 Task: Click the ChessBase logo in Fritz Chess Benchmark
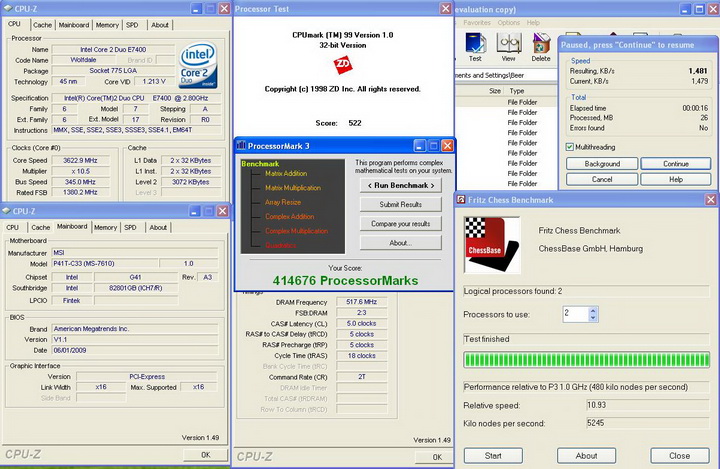(x=492, y=245)
